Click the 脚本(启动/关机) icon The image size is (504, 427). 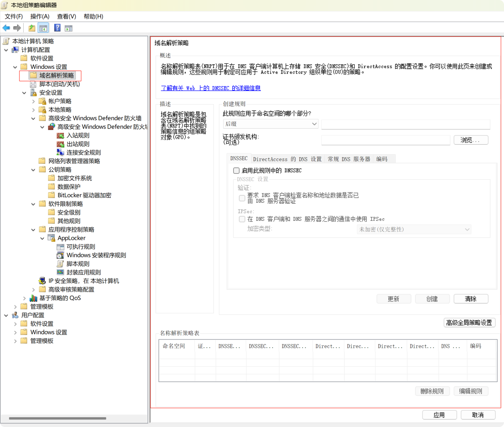click(33, 84)
